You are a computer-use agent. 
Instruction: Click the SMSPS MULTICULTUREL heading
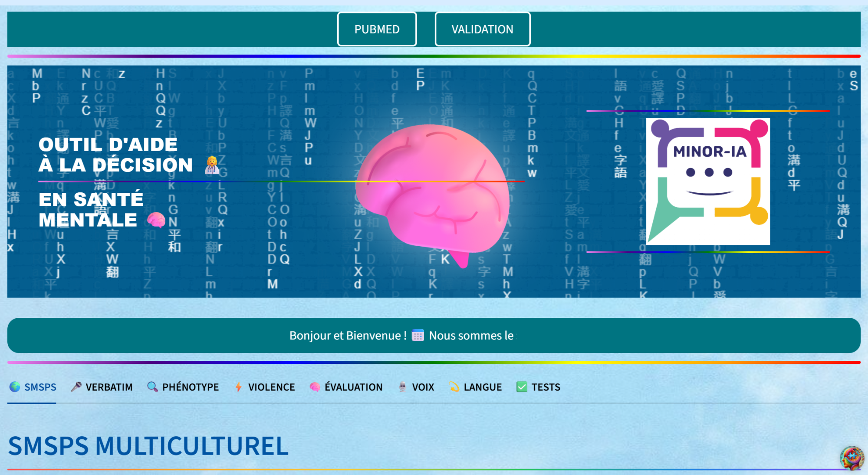tap(148, 446)
